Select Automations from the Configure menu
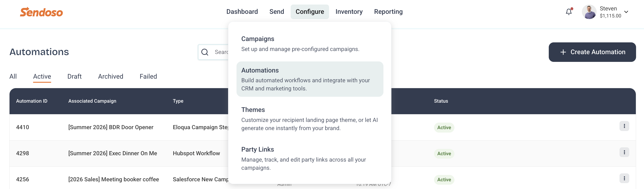 [310, 79]
